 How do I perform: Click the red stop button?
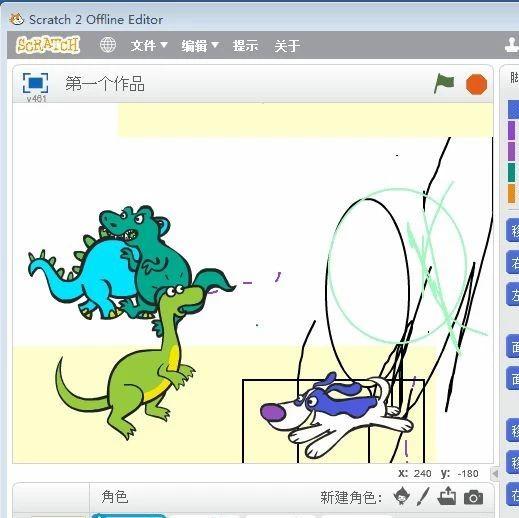(476, 84)
